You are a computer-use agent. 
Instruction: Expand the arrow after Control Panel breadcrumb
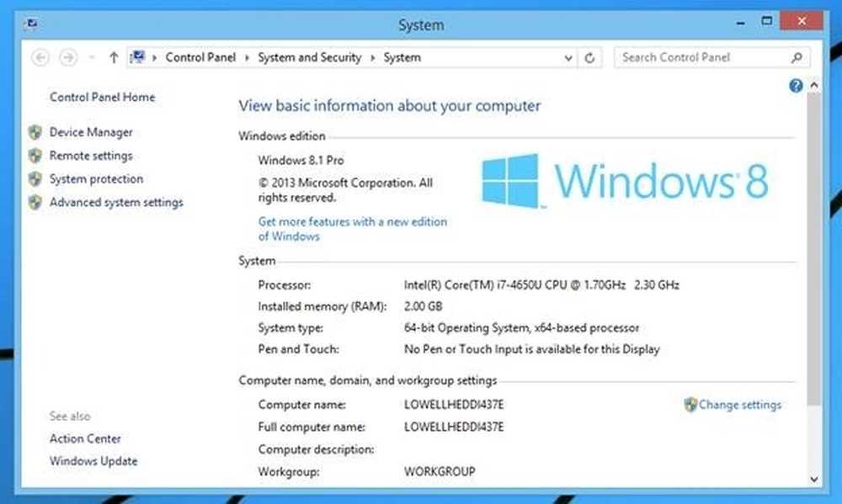[247, 57]
